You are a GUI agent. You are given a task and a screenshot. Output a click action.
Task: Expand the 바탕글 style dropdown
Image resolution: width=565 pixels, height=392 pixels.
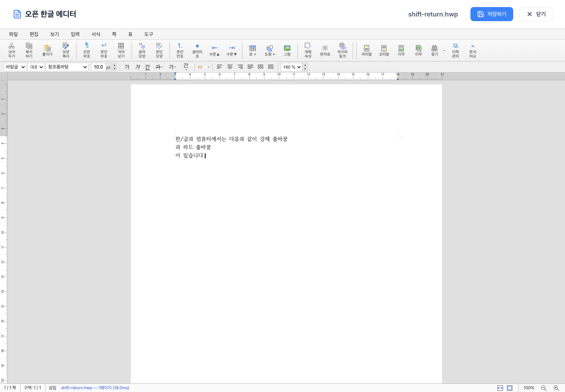15,67
